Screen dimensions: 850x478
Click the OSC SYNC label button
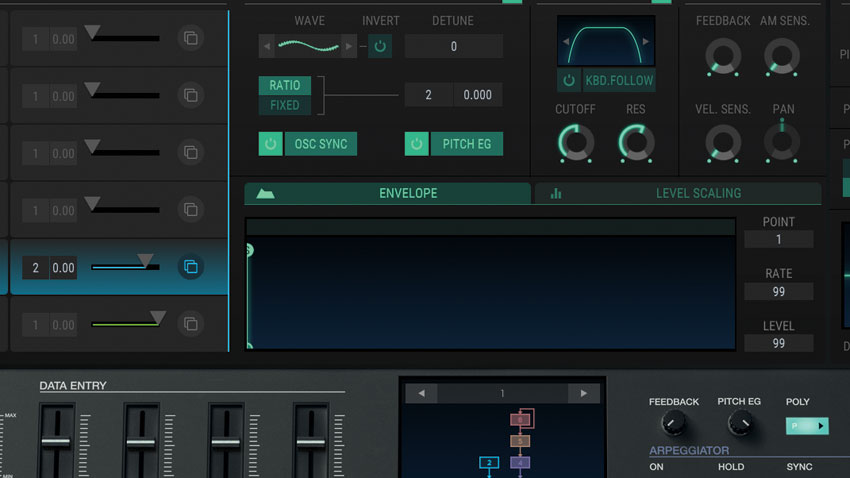click(321, 144)
